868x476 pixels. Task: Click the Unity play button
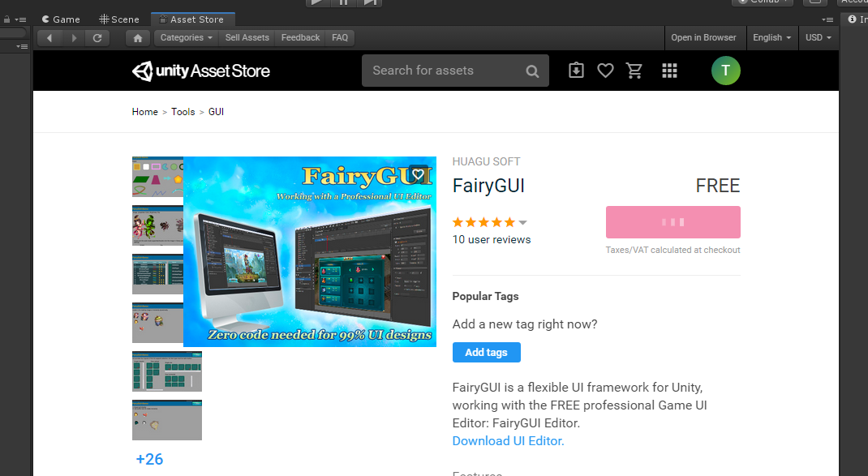pyautogui.click(x=316, y=2)
